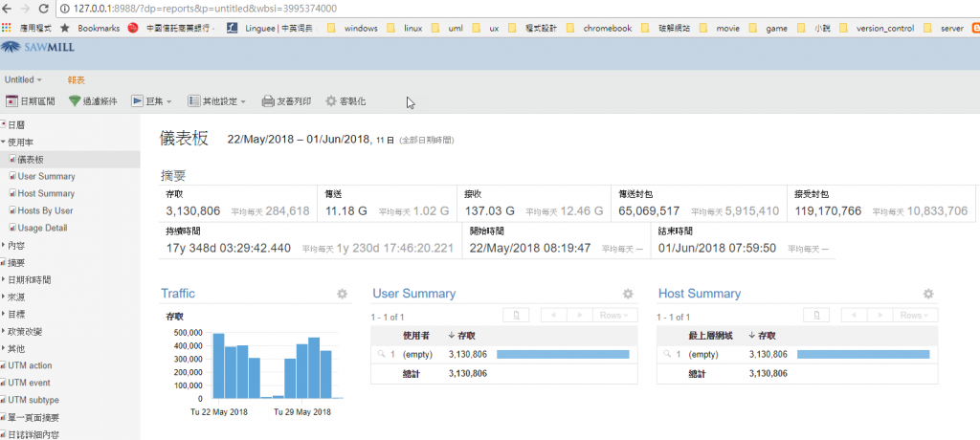Open the linux bookmarks folder
Viewport: 980px width, 440px height.
click(406, 28)
